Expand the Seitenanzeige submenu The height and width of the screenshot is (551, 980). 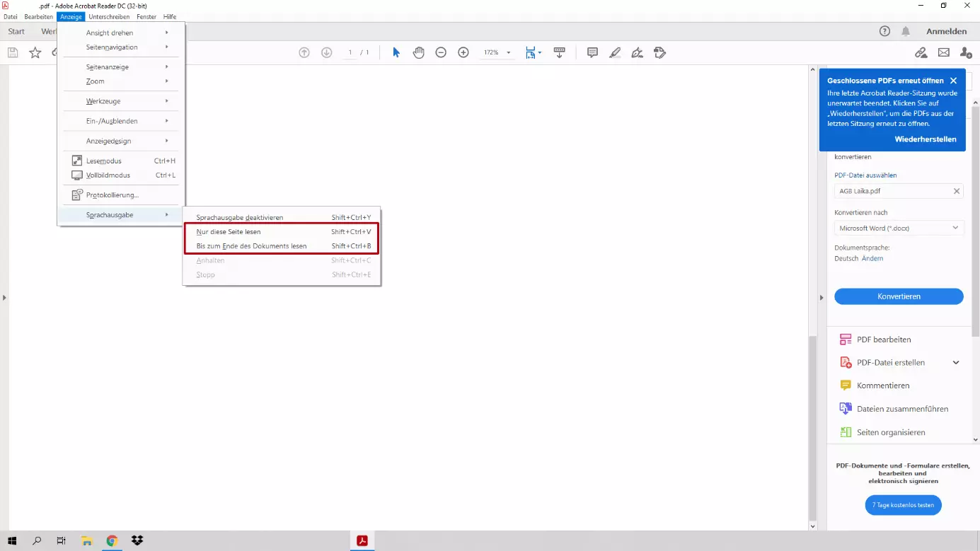pos(121,66)
